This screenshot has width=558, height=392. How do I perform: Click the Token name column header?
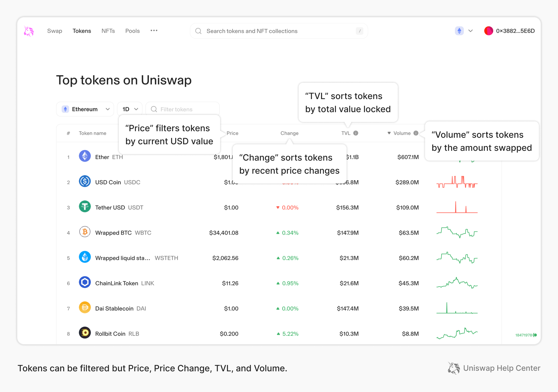point(92,133)
